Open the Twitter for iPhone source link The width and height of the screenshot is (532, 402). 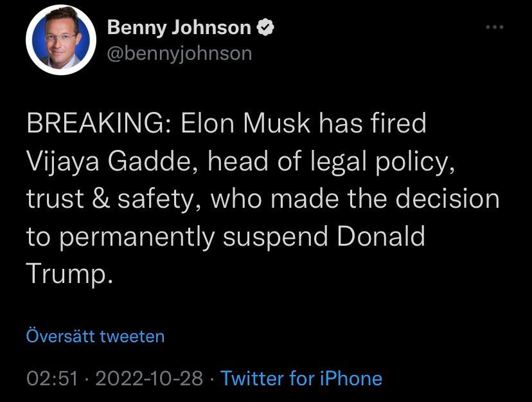(301, 378)
